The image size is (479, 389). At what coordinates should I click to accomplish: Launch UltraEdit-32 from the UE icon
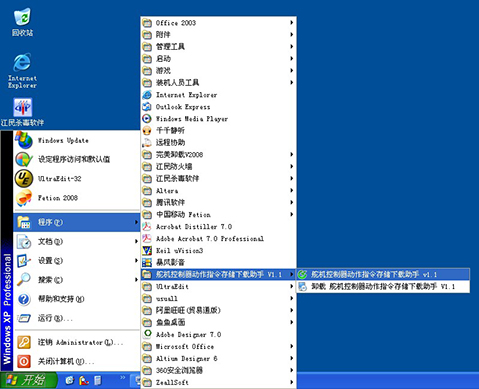(x=24, y=179)
